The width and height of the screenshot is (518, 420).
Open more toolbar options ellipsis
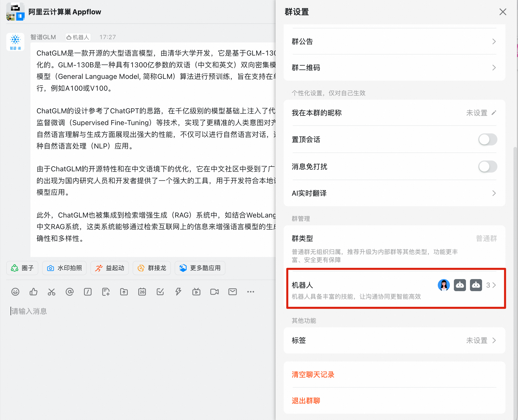tap(251, 292)
